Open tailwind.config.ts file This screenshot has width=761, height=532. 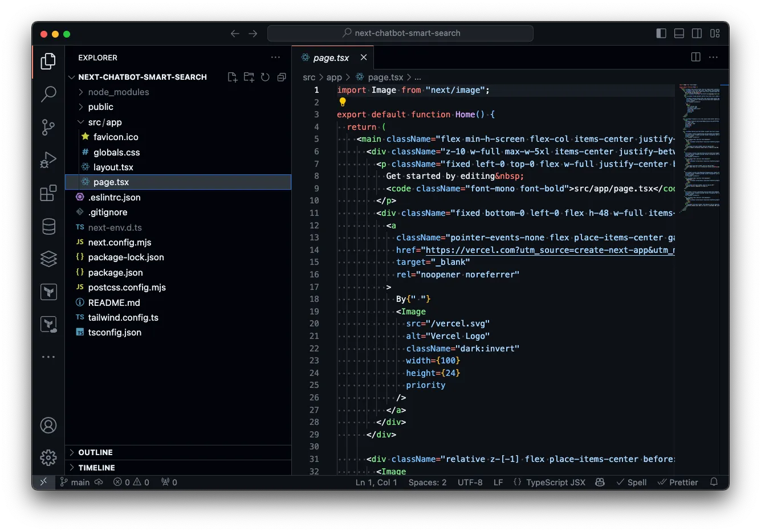[178, 317]
